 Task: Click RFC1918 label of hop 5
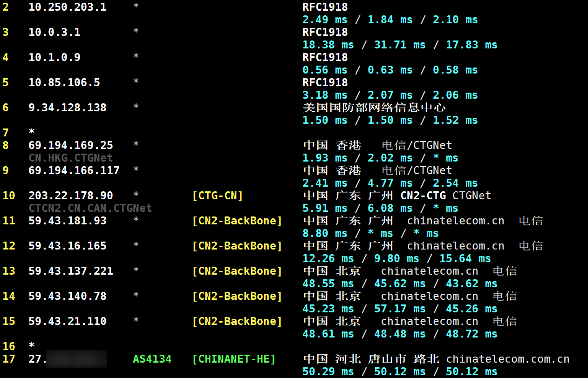(x=325, y=82)
